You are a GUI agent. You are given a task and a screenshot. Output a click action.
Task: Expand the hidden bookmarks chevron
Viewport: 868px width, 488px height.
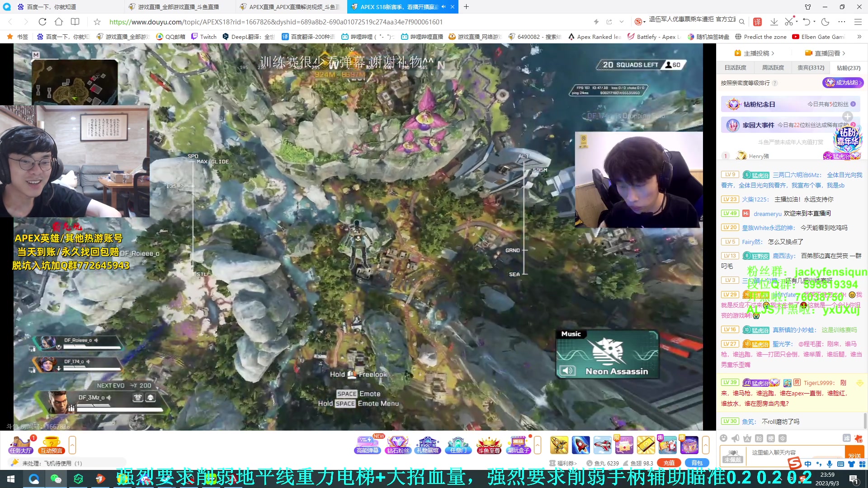coord(859,37)
